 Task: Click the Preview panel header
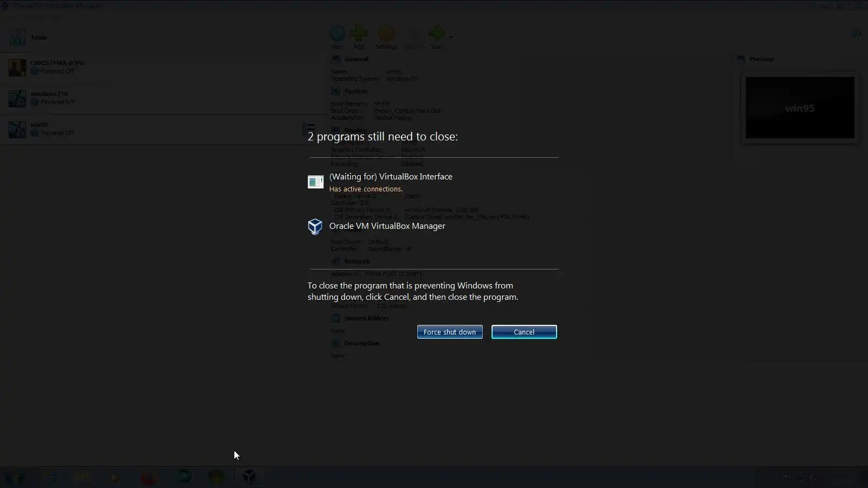(x=762, y=59)
